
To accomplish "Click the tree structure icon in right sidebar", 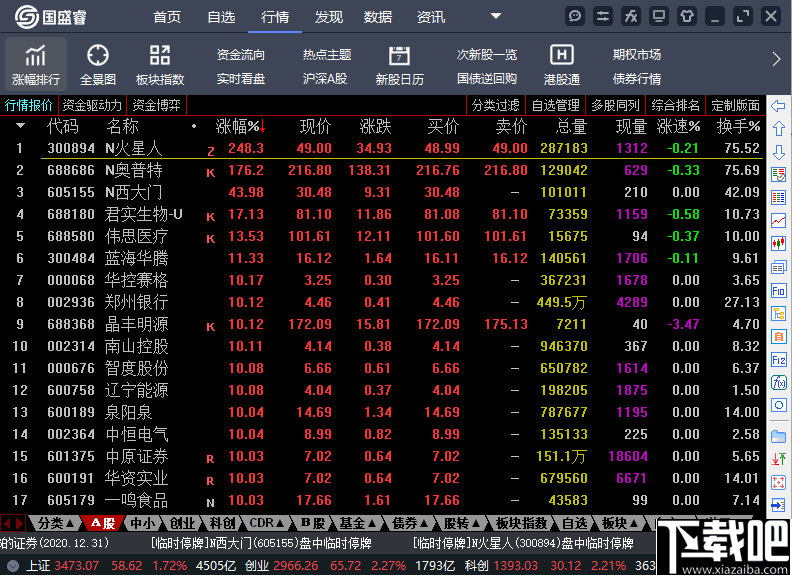I will [x=778, y=314].
